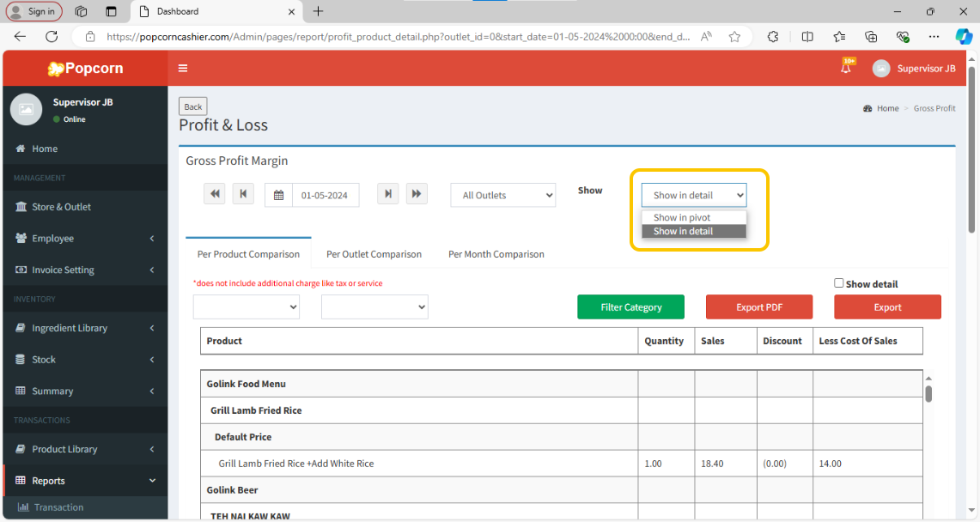980x522 pixels.
Task: Open browser extensions puzzle icon
Action: pyautogui.click(x=773, y=37)
